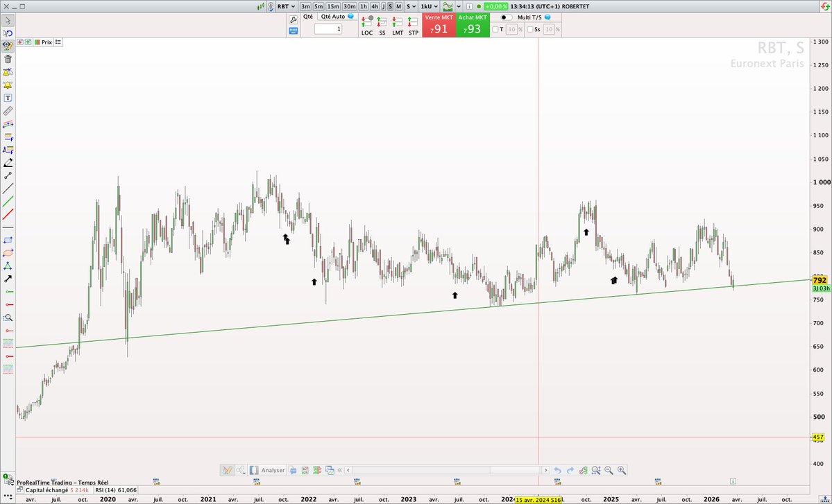Open the share icon dropdown
832x504 pixels.
coord(241,470)
